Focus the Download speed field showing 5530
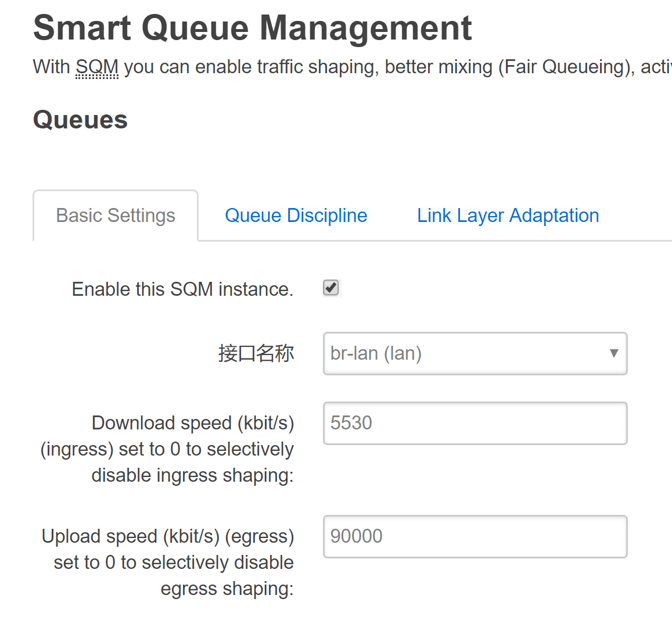The image size is (672, 620). pyautogui.click(x=475, y=423)
